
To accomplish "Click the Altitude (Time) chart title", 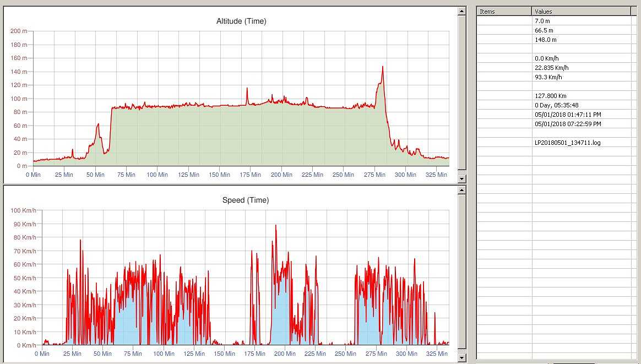I will pos(241,21).
